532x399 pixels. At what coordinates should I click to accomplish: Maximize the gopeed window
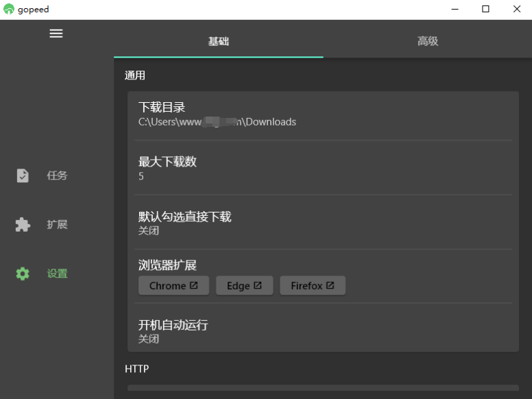pyautogui.click(x=485, y=10)
